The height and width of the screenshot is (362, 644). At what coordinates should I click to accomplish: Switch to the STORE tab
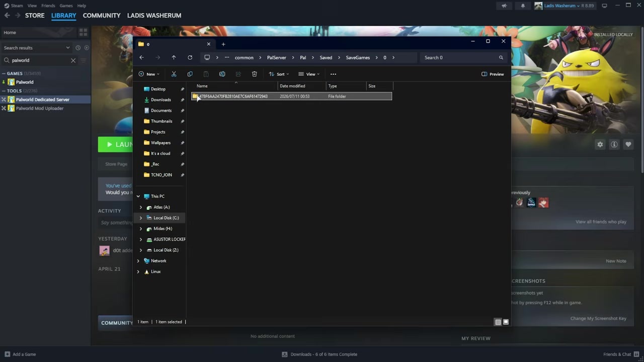[x=35, y=16]
